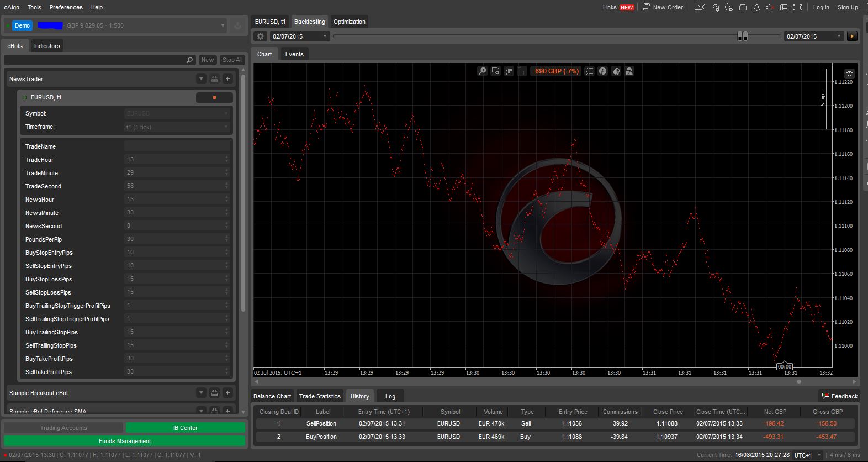Open the hotkeys keyboard icon

(x=743, y=7)
